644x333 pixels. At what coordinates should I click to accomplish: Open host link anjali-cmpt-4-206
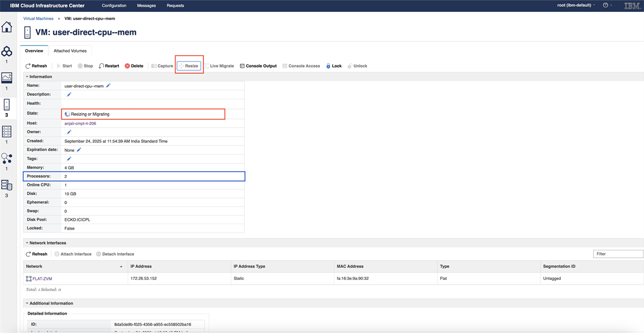tap(80, 123)
